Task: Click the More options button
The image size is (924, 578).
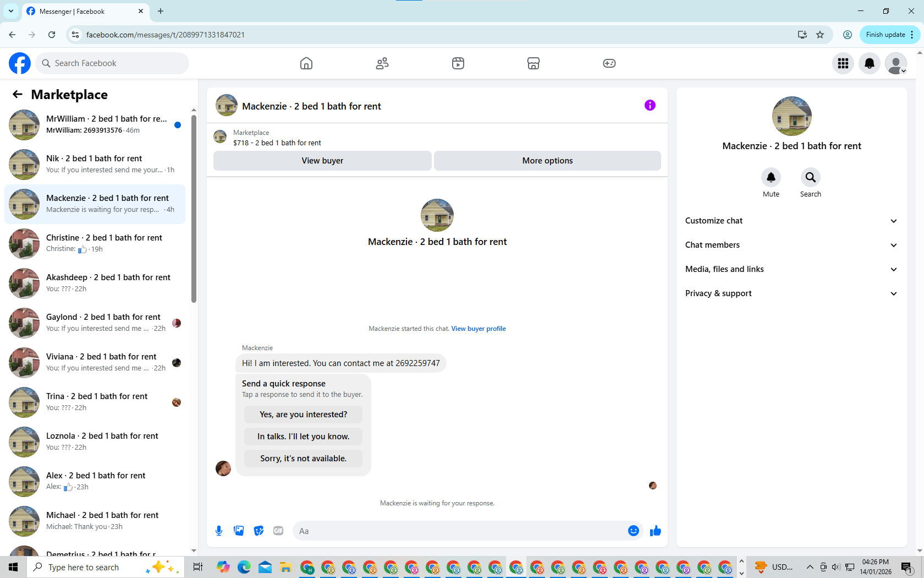Action: coord(547,161)
